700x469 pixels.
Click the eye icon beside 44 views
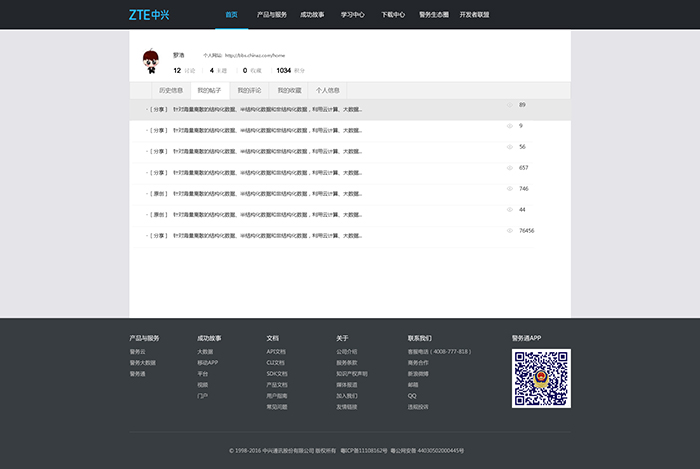(x=509, y=210)
